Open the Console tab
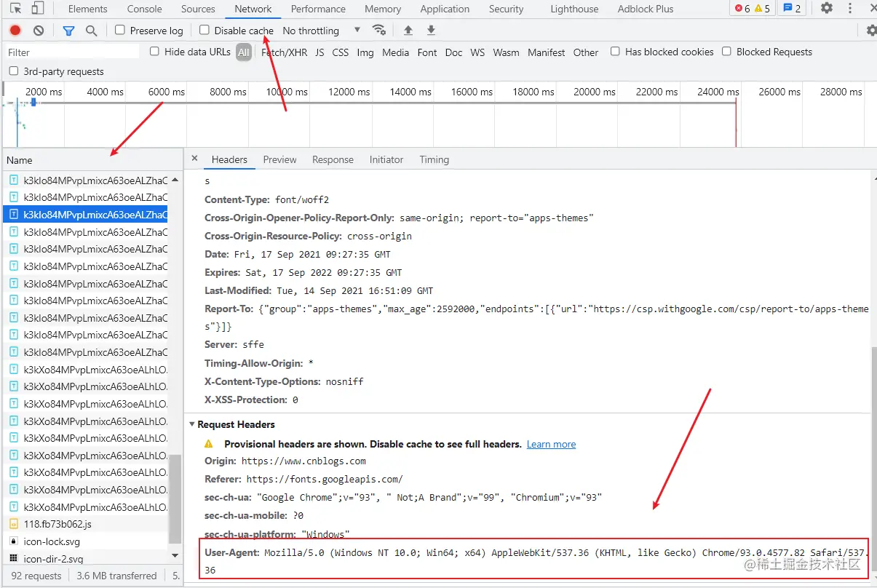The width and height of the screenshot is (877, 588). coord(144,9)
